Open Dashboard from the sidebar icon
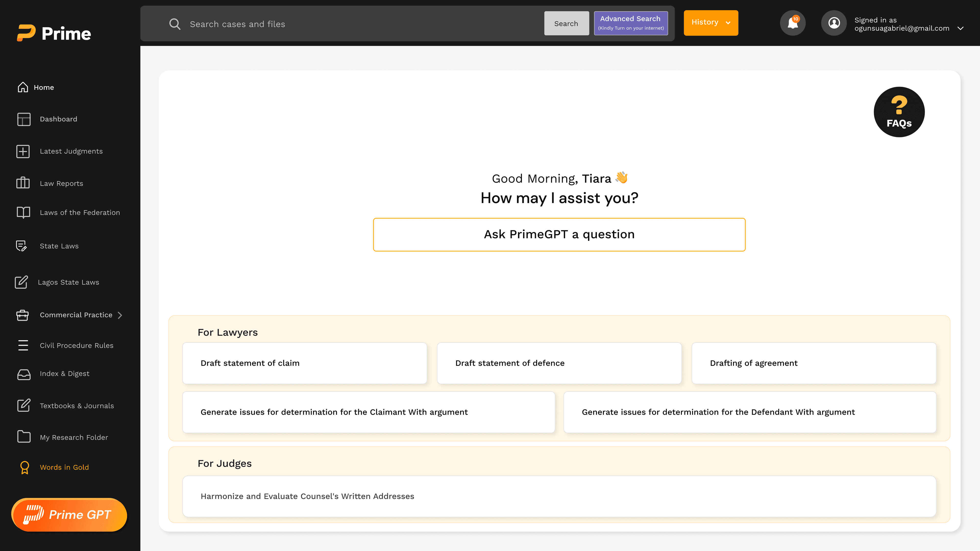980x551 pixels. coord(23,119)
